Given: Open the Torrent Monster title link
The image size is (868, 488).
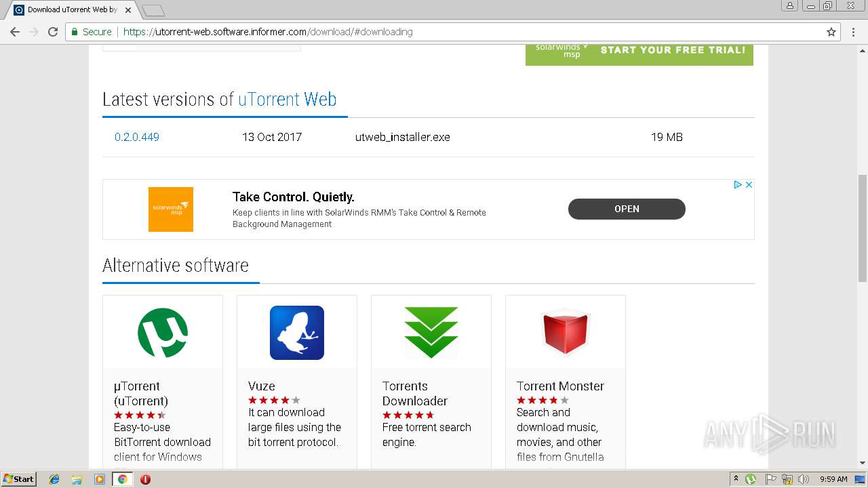Looking at the screenshot, I should coord(560,386).
